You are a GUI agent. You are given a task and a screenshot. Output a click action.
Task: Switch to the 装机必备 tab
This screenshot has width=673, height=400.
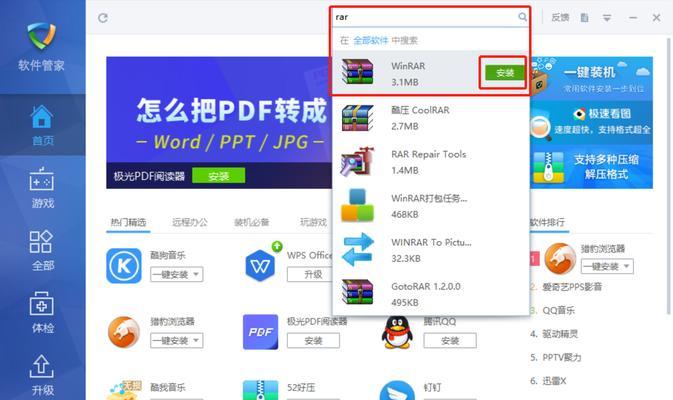coord(252,222)
